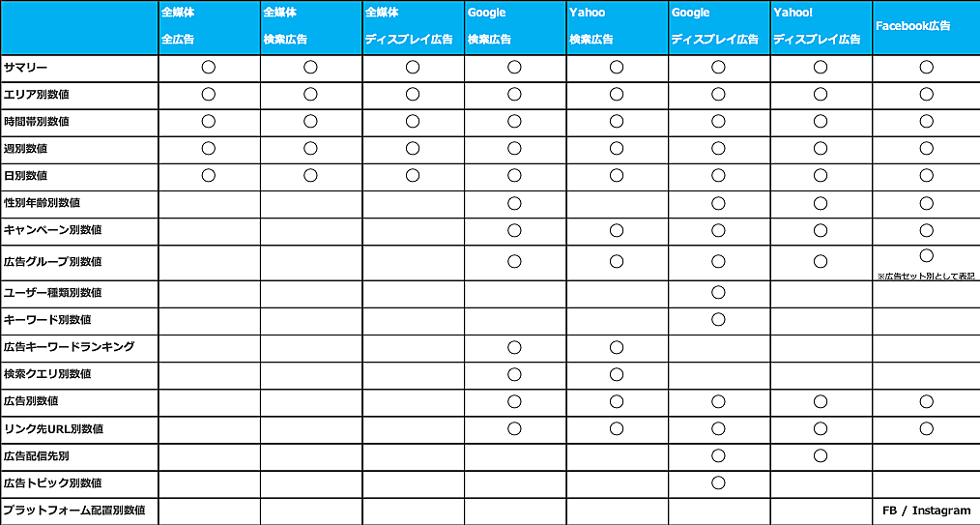Click the 広告トピック別数値 circle under Google ディスプレイ広告
This screenshot has height=525, width=980.
[x=718, y=482]
